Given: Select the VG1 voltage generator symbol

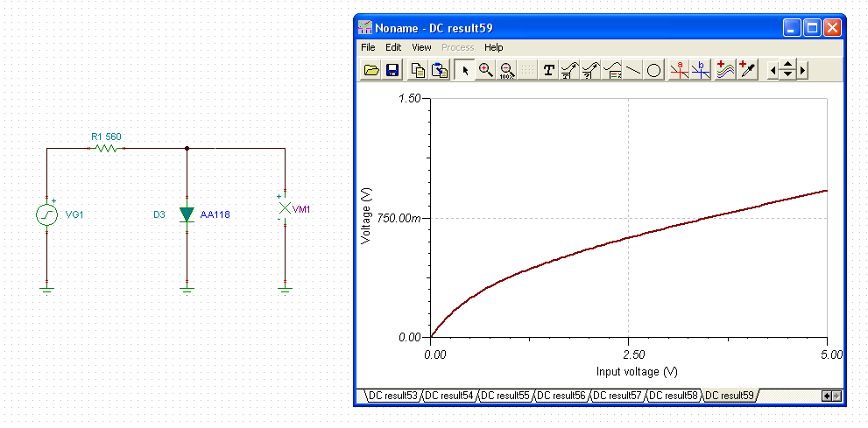Looking at the screenshot, I should (x=47, y=214).
